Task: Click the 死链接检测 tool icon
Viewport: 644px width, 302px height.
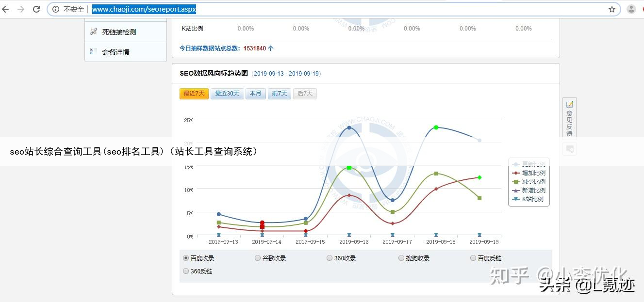Action: pyautogui.click(x=94, y=32)
